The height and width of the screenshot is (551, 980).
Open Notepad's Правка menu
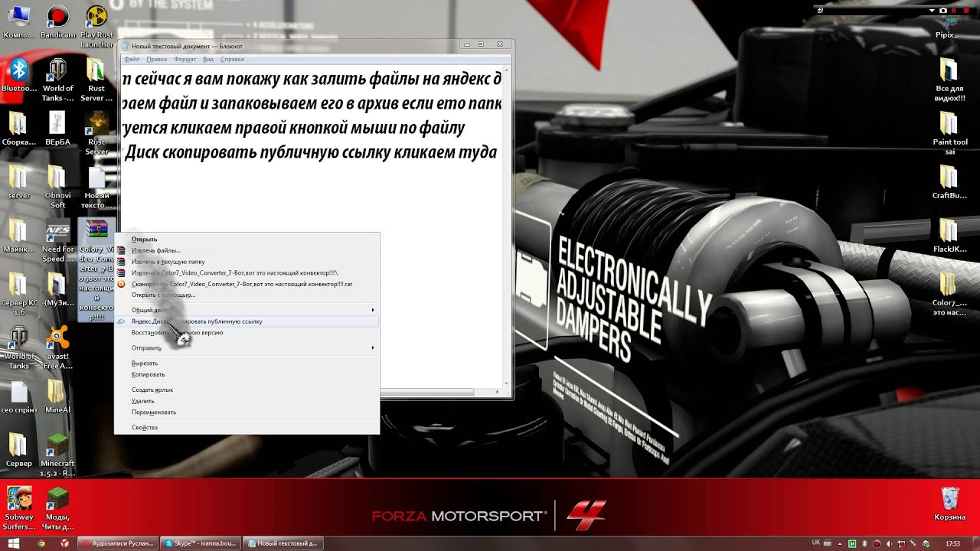click(x=156, y=59)
